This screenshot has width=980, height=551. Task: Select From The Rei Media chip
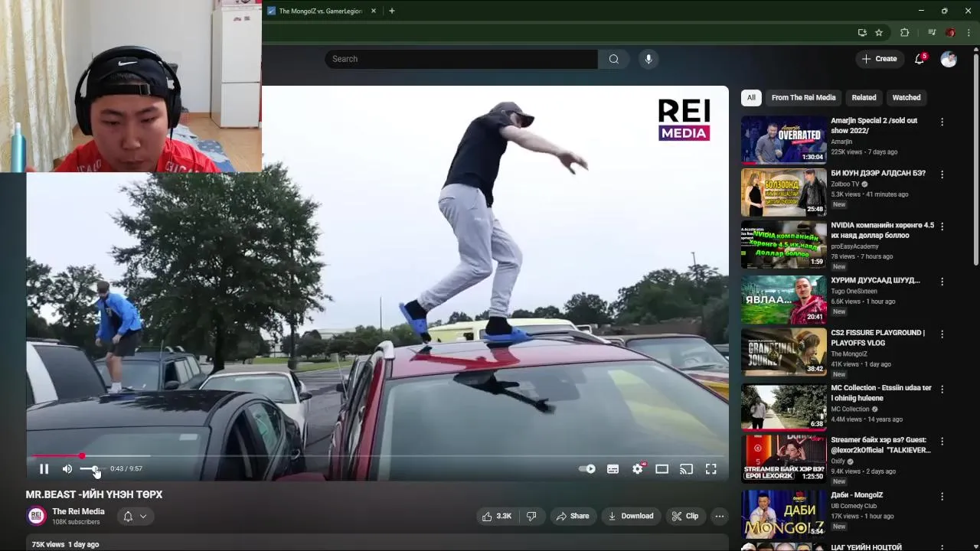803,97
